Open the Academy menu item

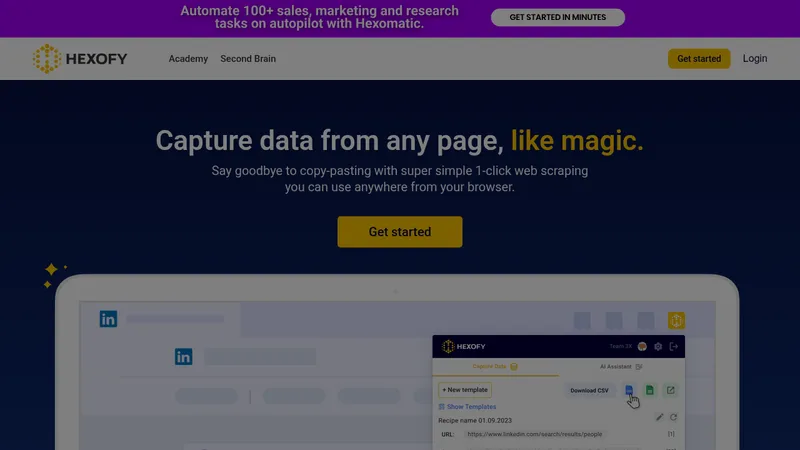pos(188,59)
